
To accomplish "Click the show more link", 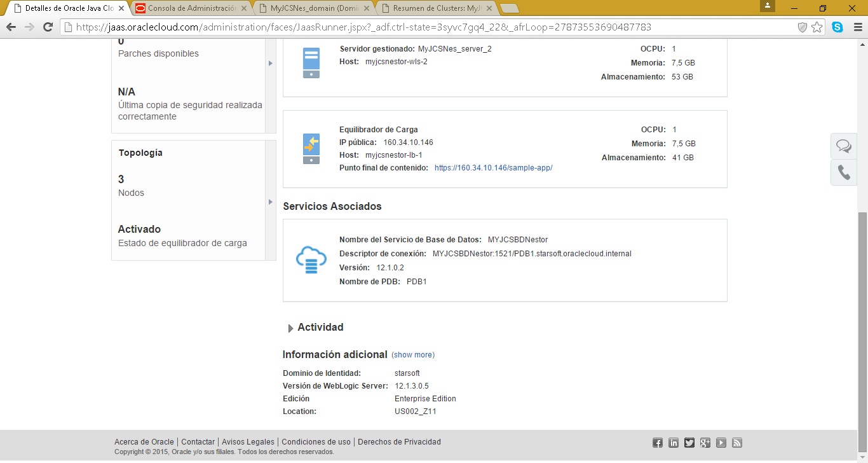I will coord(413,355).
